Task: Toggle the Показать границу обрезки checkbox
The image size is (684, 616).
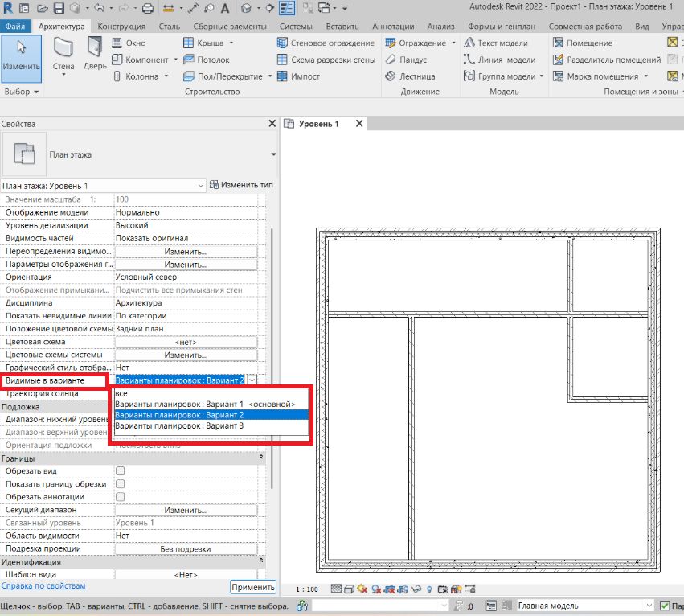Action: pos(121,484)
